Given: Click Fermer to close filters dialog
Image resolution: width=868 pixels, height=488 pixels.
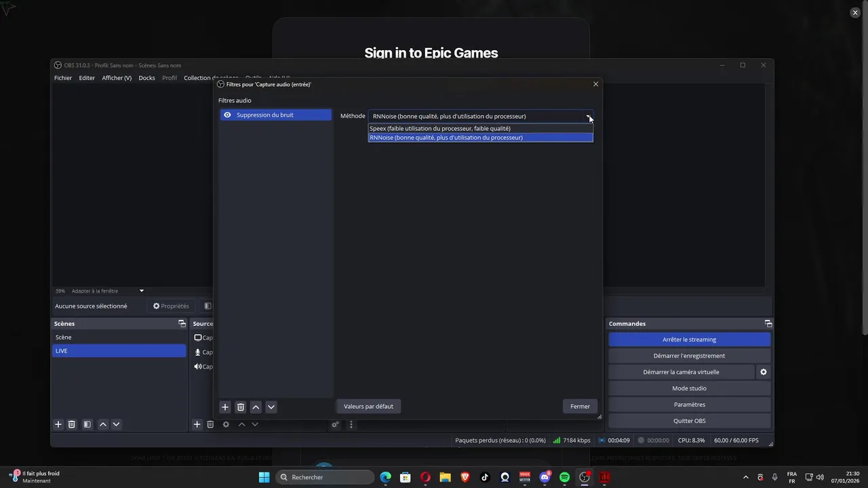Looking at the screenshot, I should click(x=580, y=406).
